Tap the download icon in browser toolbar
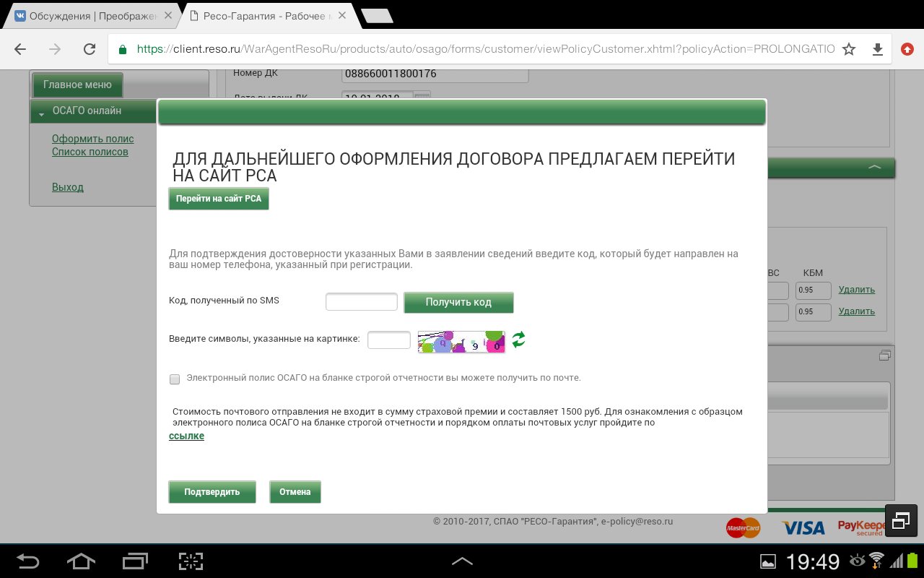924x578 pixels. (x=878, y=49)
